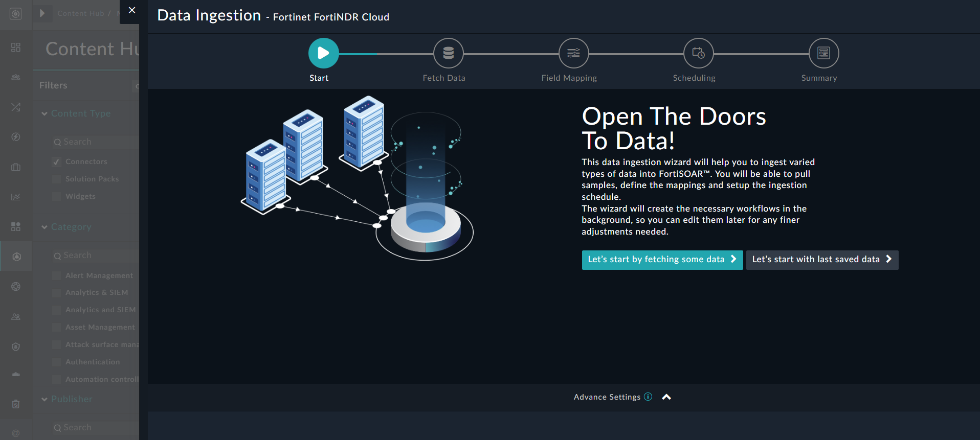Viewport: 980px width, 440px height.
Task: Click the Start step play icon
Action: [x=323, y=53]
